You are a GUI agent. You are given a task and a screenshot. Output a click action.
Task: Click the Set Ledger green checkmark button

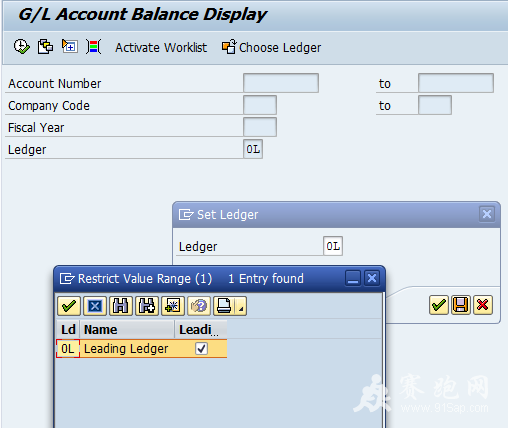pyautogui.click(x=439, y=305)
